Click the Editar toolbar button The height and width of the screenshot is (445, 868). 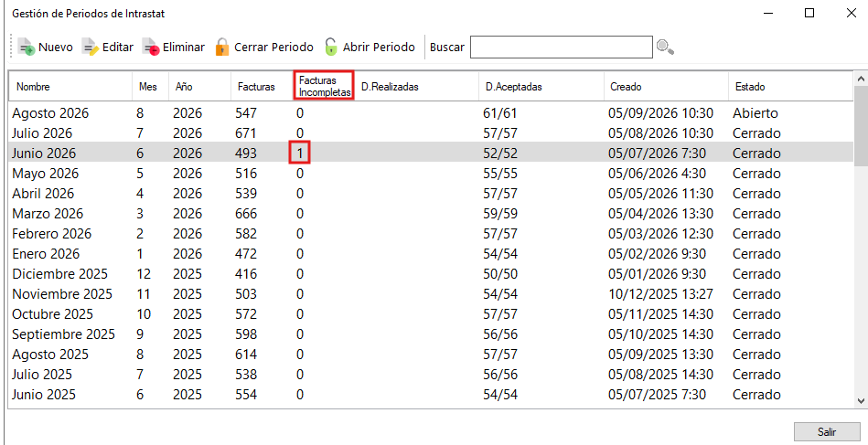point(108,47)
